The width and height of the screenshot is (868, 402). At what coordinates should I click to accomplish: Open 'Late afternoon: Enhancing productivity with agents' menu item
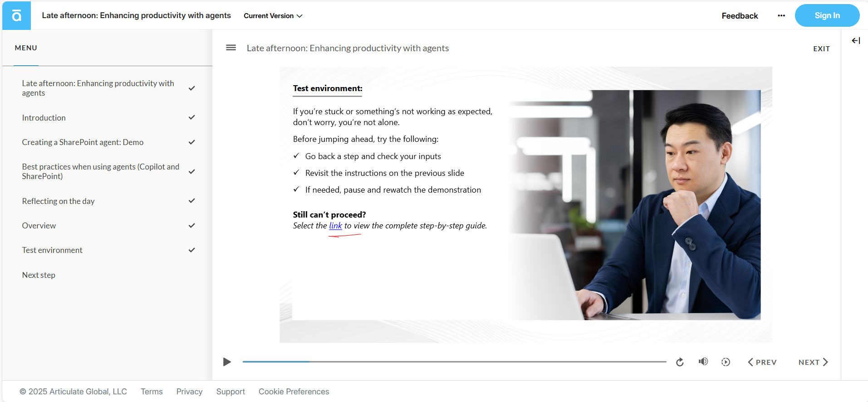[98, 88]
